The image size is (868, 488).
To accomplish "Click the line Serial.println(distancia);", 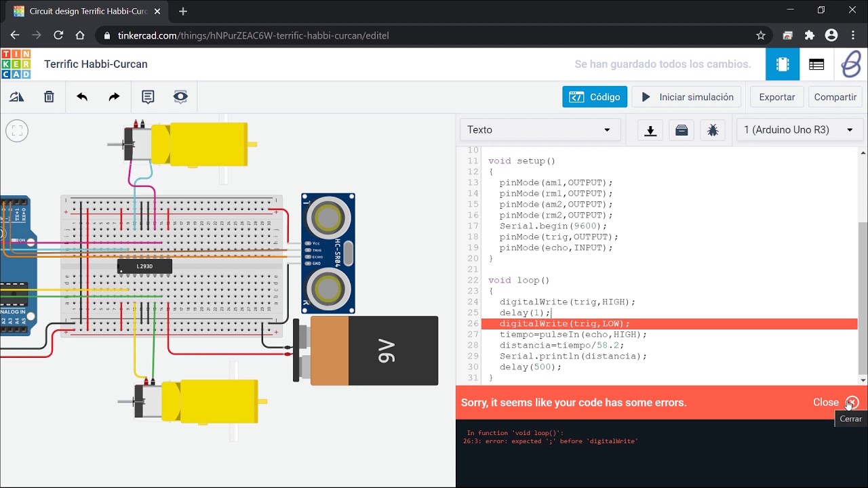I will [x=573, y=357].
